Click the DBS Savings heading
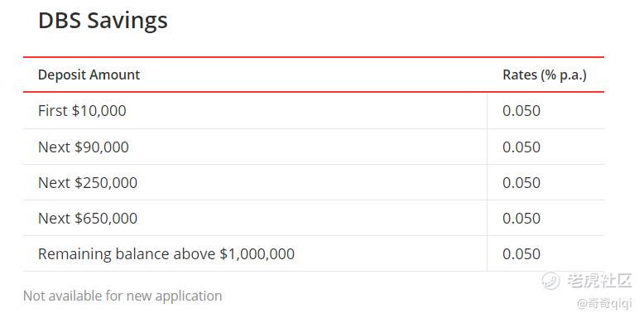Screen dimensions: 644x318 click(x=103, y=20)
